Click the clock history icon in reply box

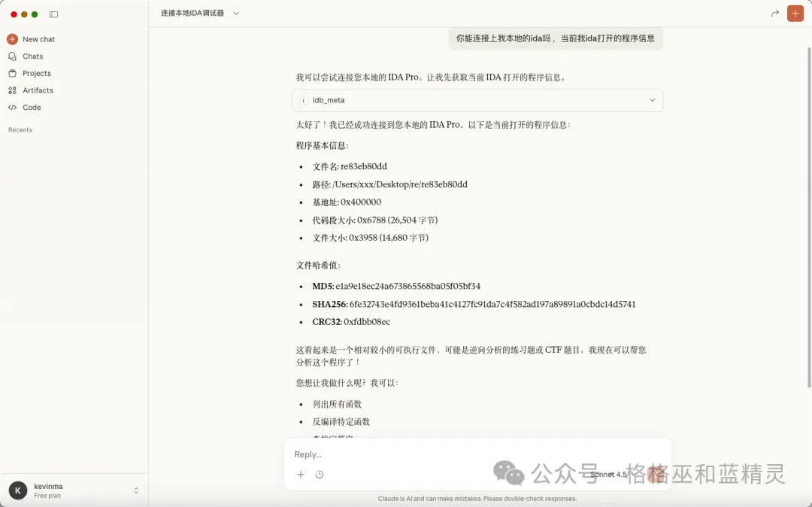pos(320,475)
